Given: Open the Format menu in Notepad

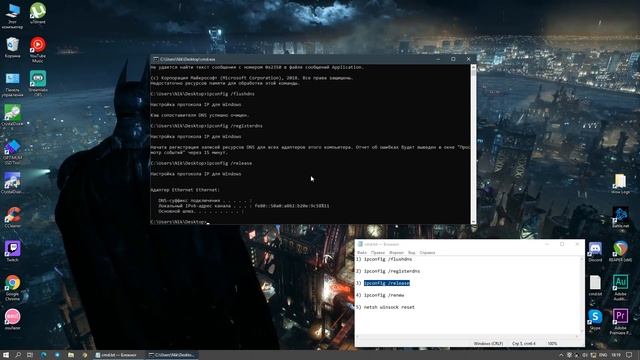Looking at the screenshot, I should (x=396, y=253).
